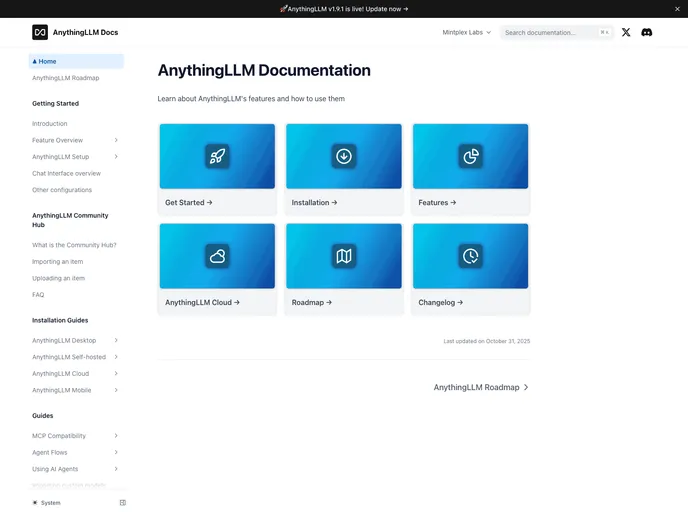Image resolution: width=688 pixels, height=512 pixels.
Task: Click the clock icon on Changelog card
Action: coord(470,256)
